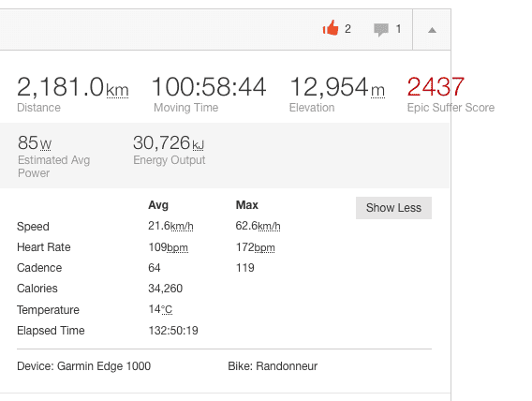Click the 100:58:44 Moving Time value
Screen dimensions: 532x401
(x=209, y=87)
